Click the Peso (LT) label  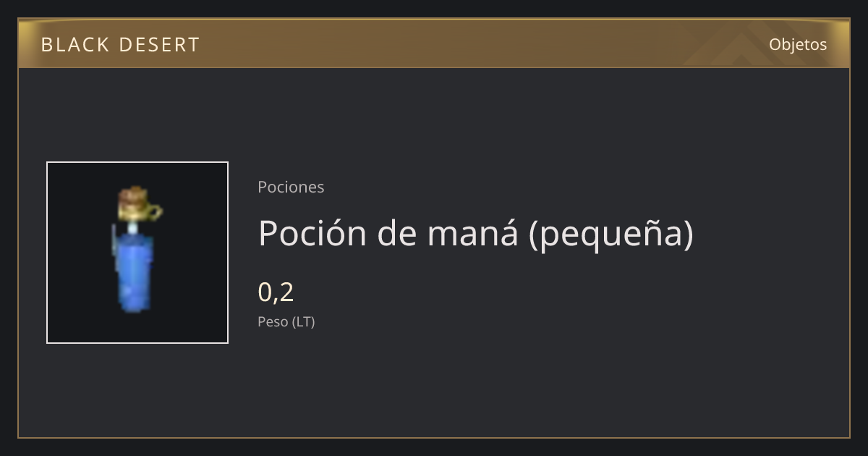[x=286, y=322]
